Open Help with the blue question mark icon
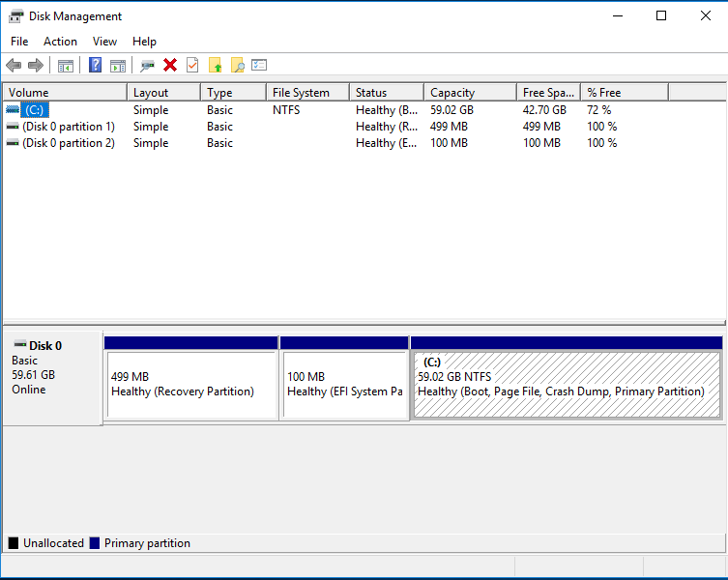This screenshot has width=728, height=580. click(x=95, y=65)
